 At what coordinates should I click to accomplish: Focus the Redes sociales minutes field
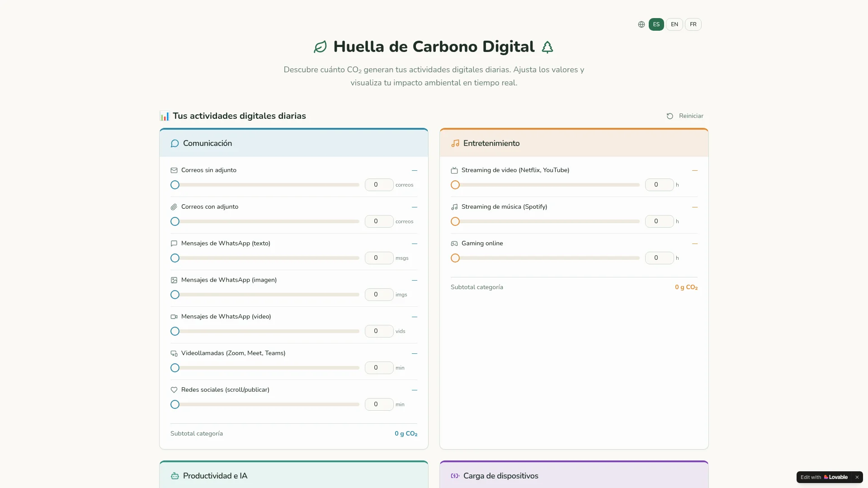pos(379,404)
